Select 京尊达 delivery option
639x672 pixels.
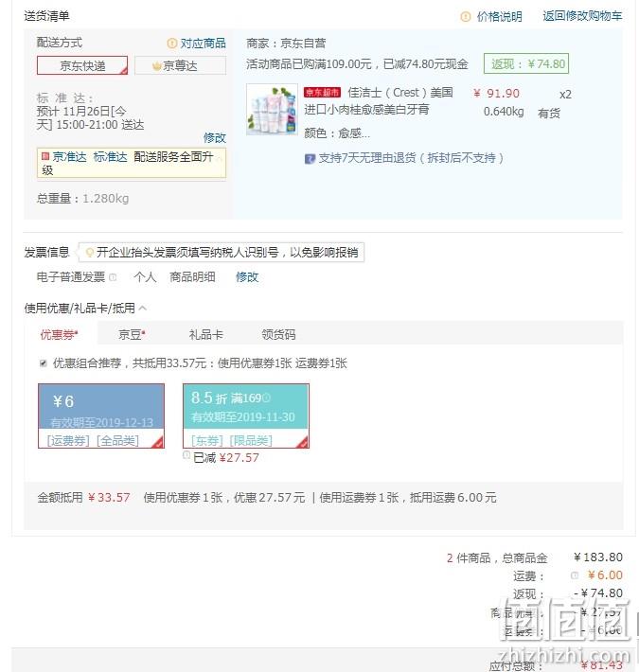pos(180,65)
